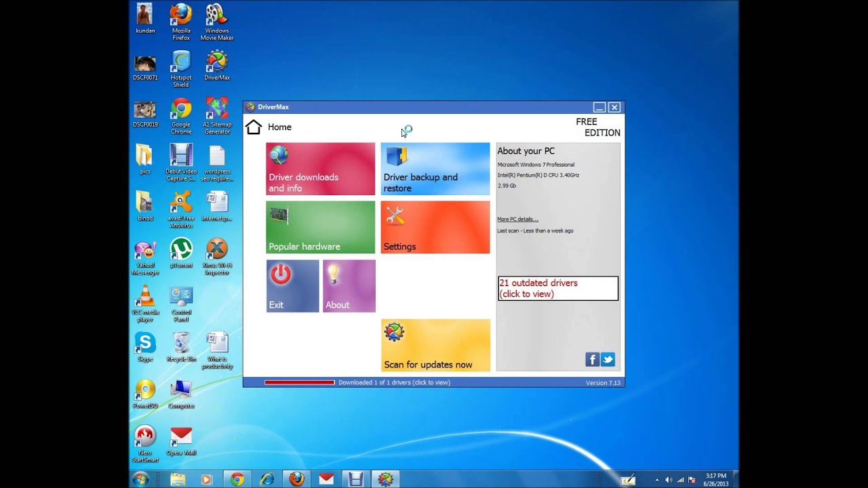Open Chrome from the taskbar

point(237,479)
